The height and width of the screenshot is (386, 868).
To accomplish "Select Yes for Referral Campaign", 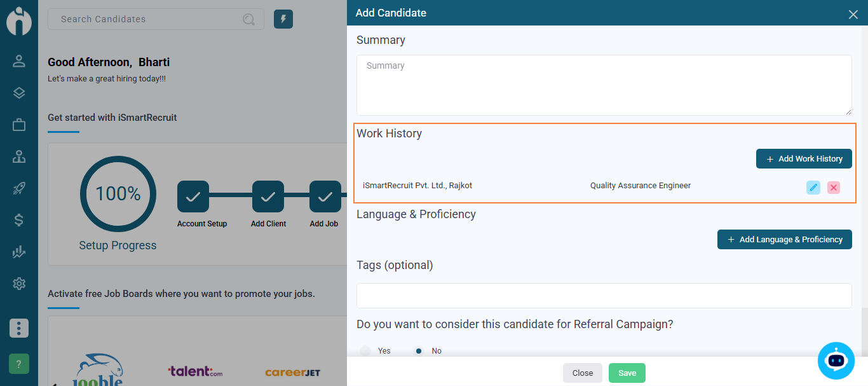I will (x=365, y=351).
